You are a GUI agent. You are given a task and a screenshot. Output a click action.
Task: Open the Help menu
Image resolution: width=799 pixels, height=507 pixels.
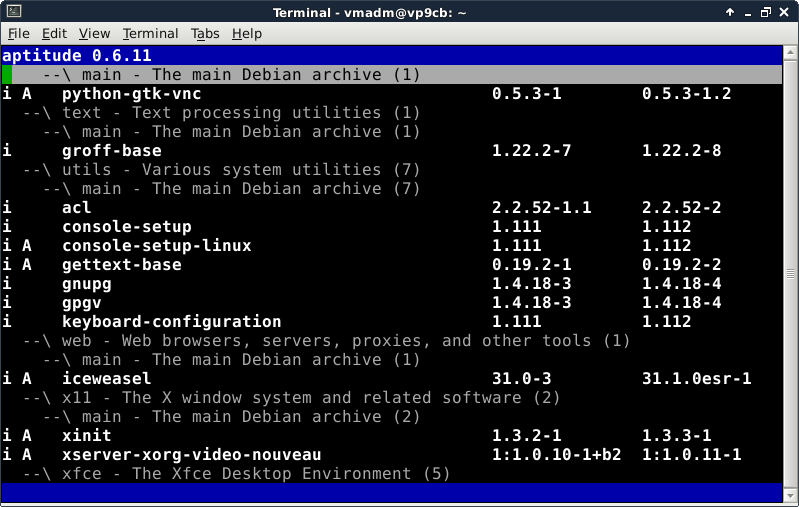click(246, 33)
